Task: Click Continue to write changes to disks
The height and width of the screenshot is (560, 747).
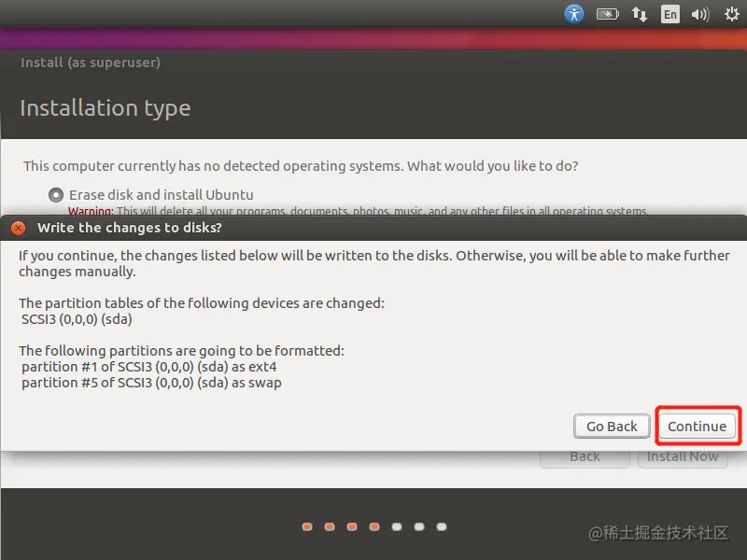Action: click(x=697, y=427)
